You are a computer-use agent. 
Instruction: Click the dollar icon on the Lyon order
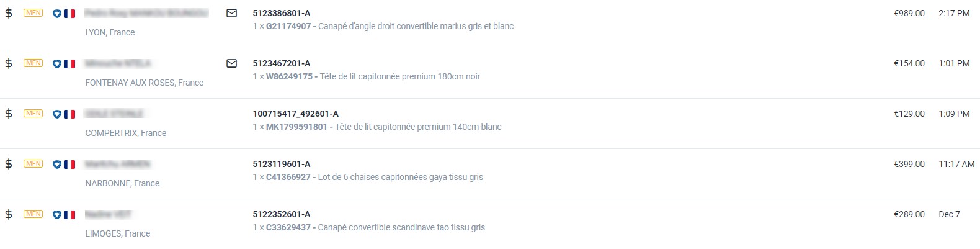pos(9,13)
